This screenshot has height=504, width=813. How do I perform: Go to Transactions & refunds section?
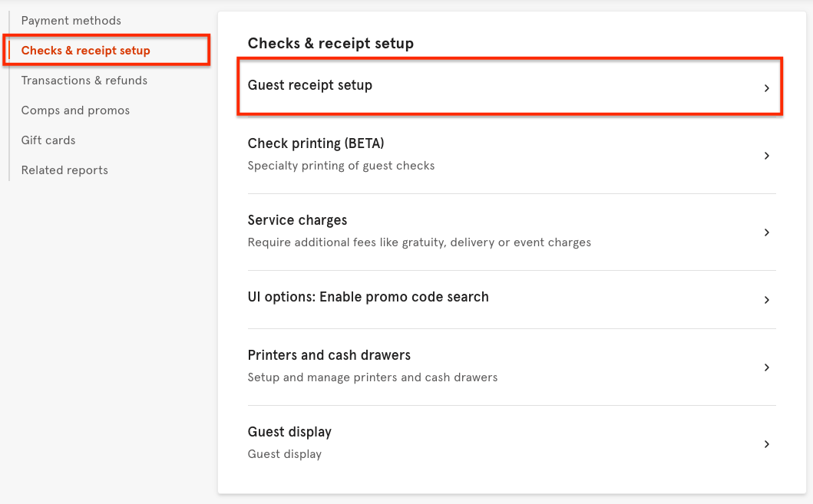(84, 81)
